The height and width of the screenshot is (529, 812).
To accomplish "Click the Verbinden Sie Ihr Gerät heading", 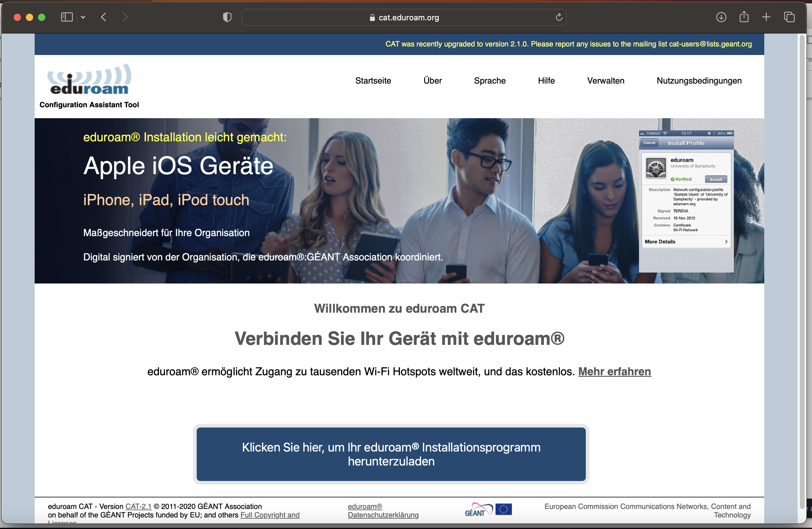I will 399,339.
